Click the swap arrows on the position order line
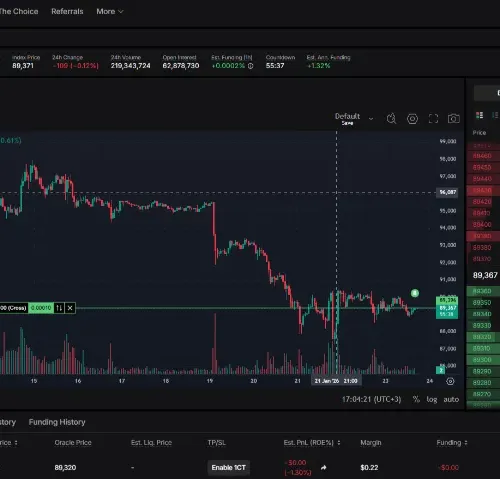The width and height of the screenshot is (500, 479). pyautogui.click(x=59, y=308)
